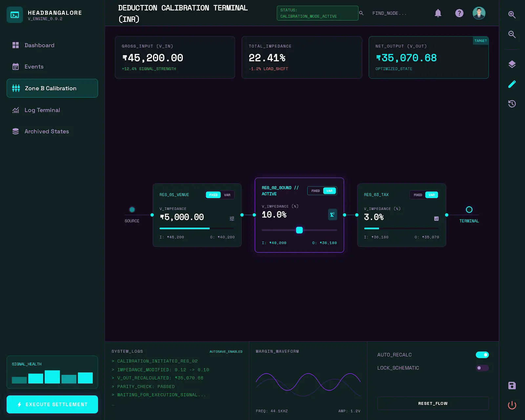The image size is (525, 420).
Task: Click the zoom out magnifier icon
Action: point(512,34)
